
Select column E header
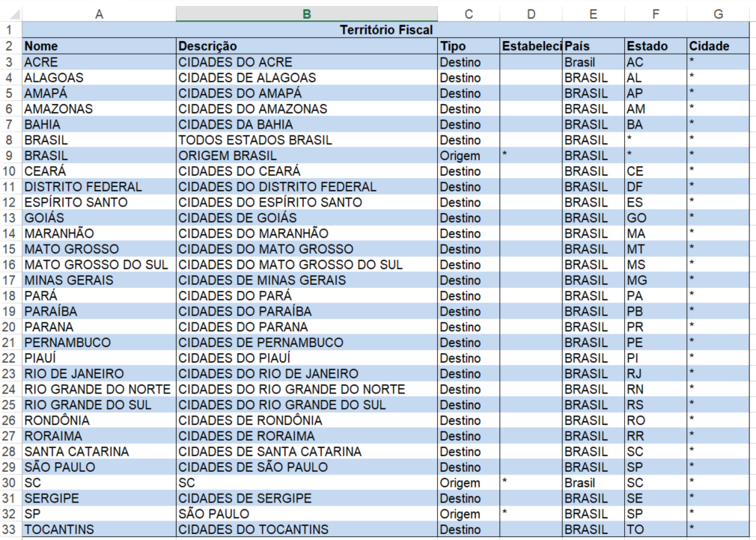[593, 14]
